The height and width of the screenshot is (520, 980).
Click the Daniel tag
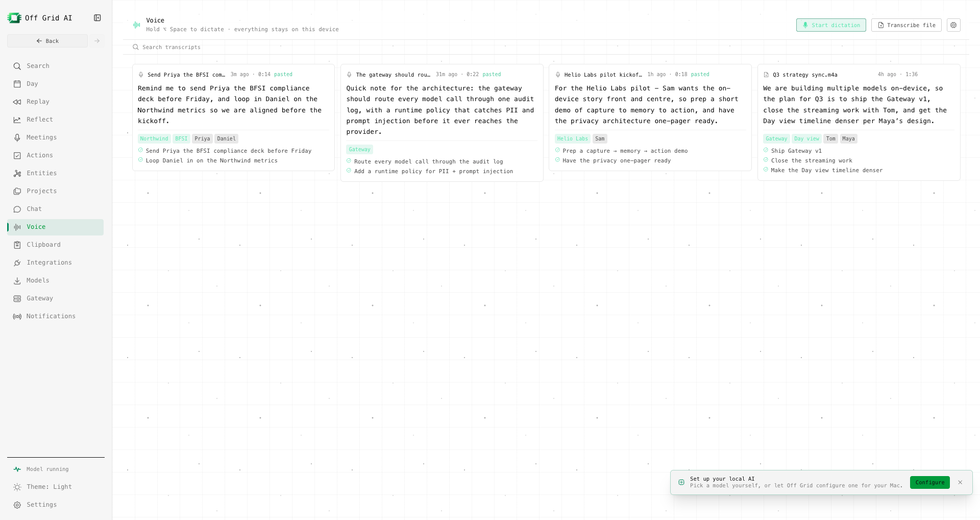tap(226, 138)
